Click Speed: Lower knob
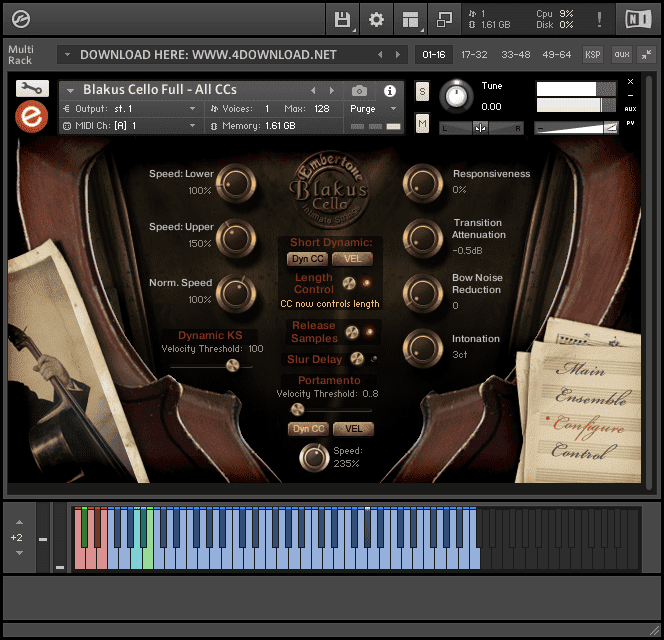Screen dimensions: 664x640 (x=236, y=183)
